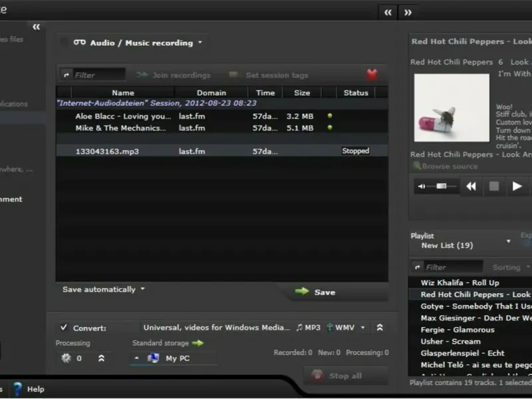Select Michel Teló - ai se eu te pego track

coord(470,365)
